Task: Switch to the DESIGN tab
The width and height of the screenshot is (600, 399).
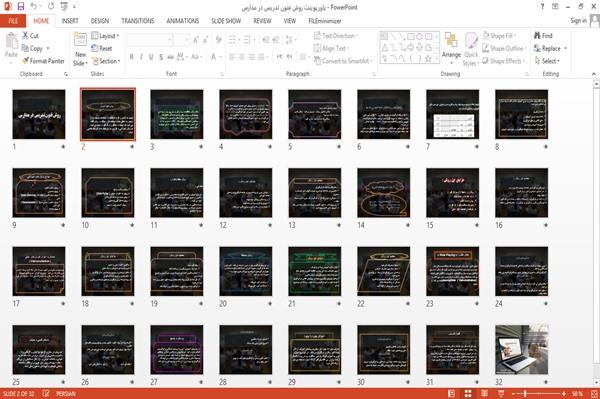Action: click(x=100, y=21)
